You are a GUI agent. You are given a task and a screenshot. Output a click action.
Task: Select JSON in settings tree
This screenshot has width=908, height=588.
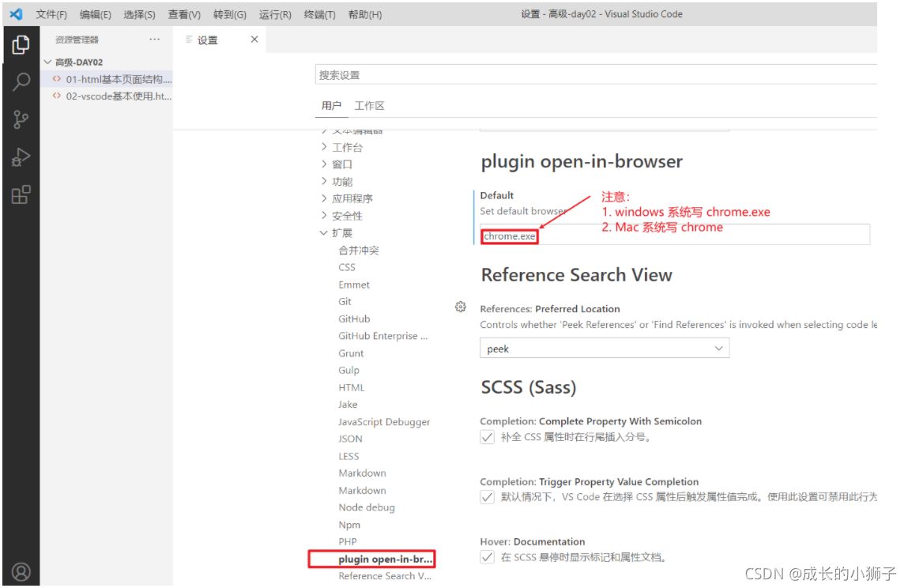click(x=350, y=439)
